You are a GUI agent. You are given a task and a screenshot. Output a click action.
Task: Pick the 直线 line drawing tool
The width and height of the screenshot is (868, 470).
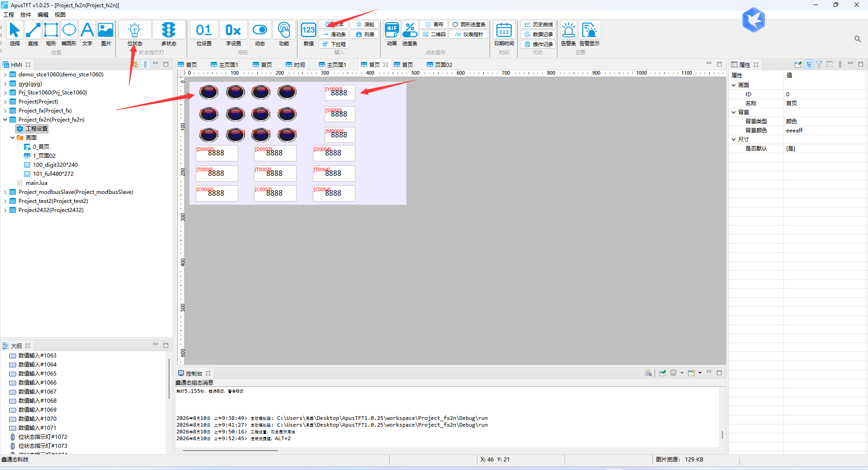[33, 34]
